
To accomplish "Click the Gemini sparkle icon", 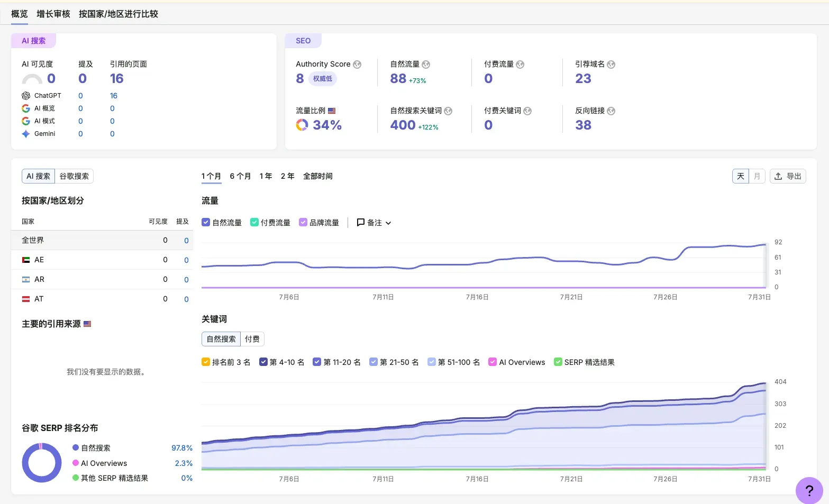I will [x=26, y=134].
